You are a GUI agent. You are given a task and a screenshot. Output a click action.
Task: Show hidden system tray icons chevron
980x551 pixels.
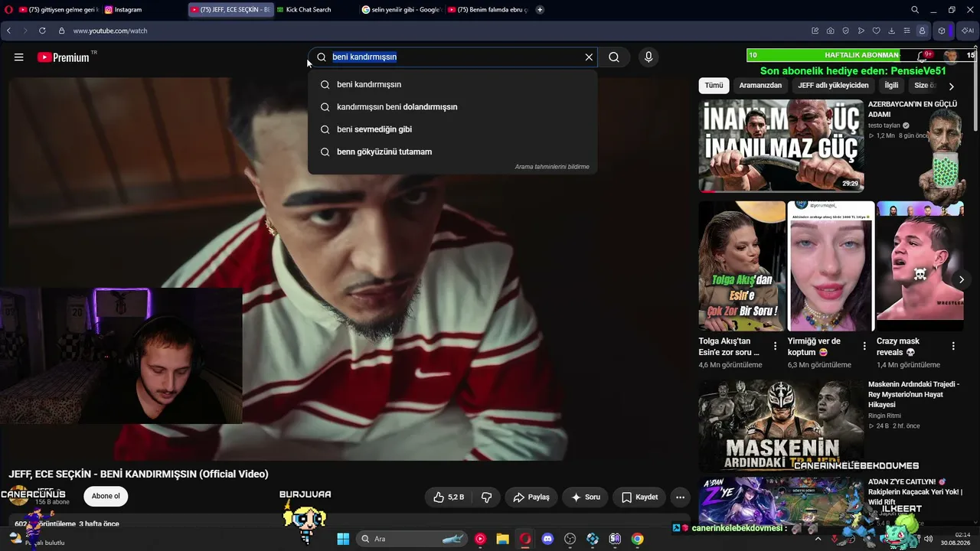(x=818, y=539)
